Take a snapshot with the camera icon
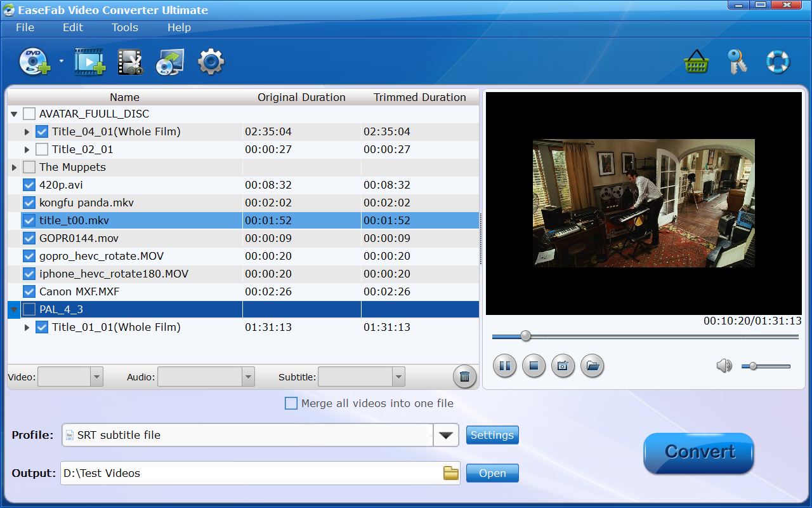 563,366
